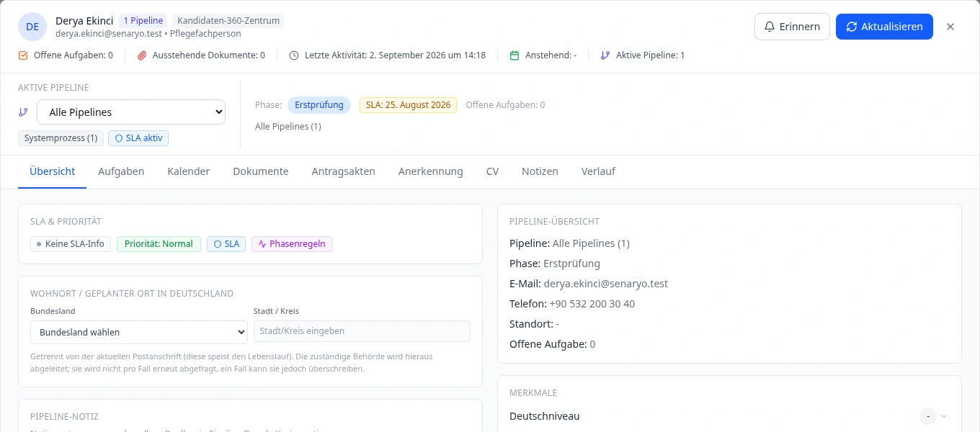Click Offene Aufgaben: 0 in the header

click(73, 55)
